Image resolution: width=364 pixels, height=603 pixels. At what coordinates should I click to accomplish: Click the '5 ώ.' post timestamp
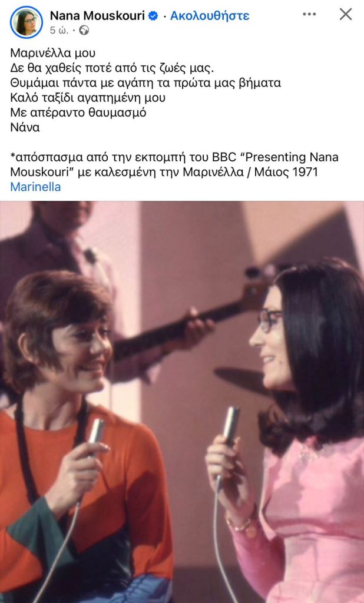point(59,31)
